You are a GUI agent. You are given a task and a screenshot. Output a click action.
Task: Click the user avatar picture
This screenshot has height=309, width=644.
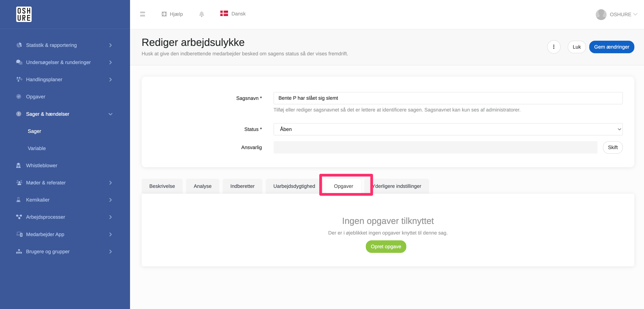[x=601, y=14]
